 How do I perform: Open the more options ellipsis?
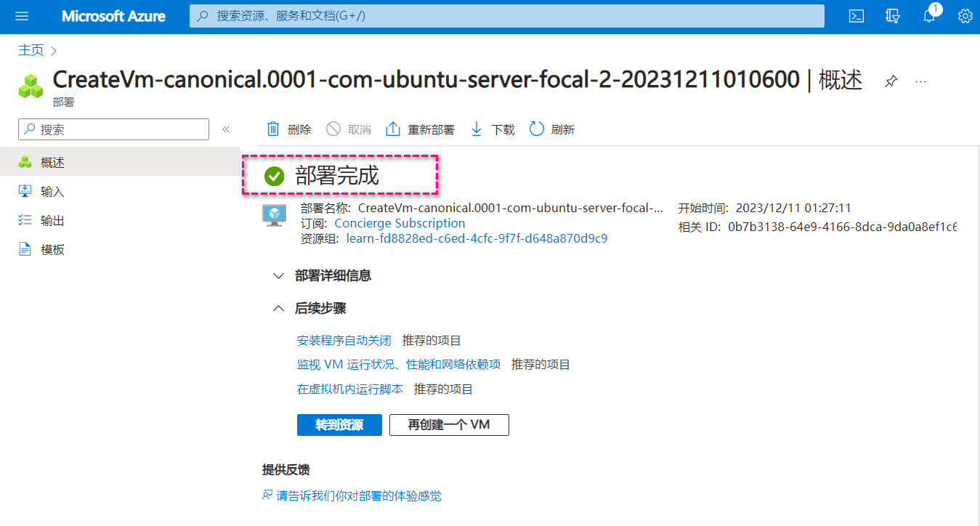point(920,81)
